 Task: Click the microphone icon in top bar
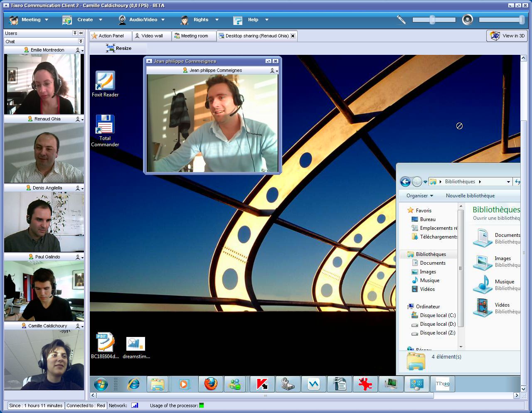pos(401,20)
